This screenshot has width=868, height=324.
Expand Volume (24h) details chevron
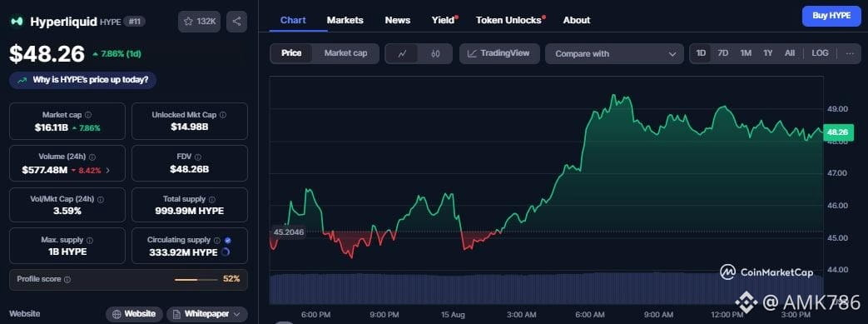pyautogui.click(x=107, y=171)
